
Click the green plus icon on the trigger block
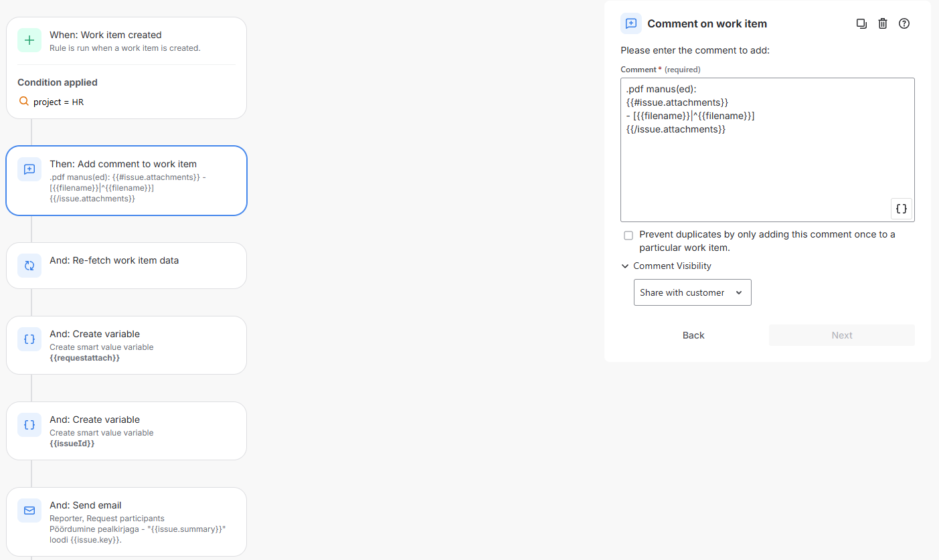[29, 39]
